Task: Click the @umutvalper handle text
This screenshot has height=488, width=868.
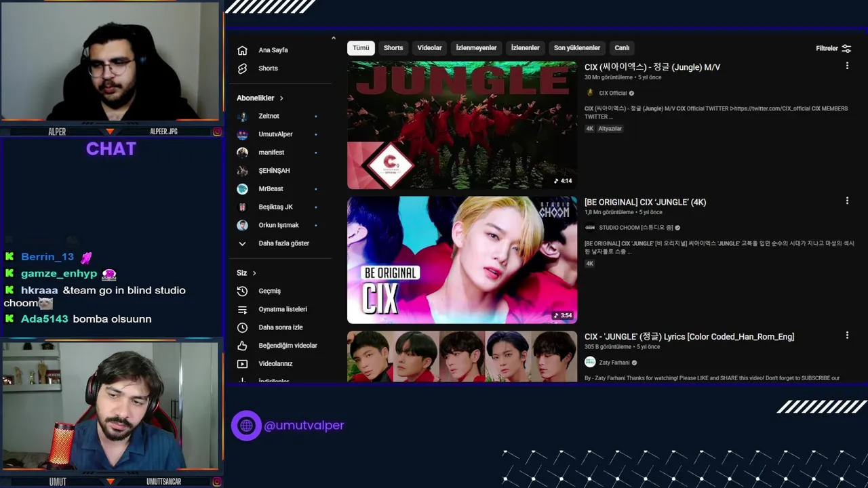Action: click(304, 426)
